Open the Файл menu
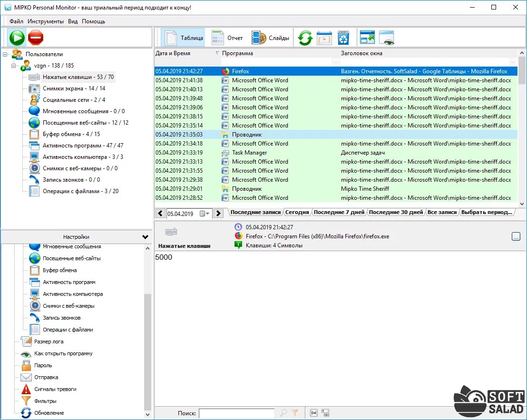527x420 pixels. point(16,21)
